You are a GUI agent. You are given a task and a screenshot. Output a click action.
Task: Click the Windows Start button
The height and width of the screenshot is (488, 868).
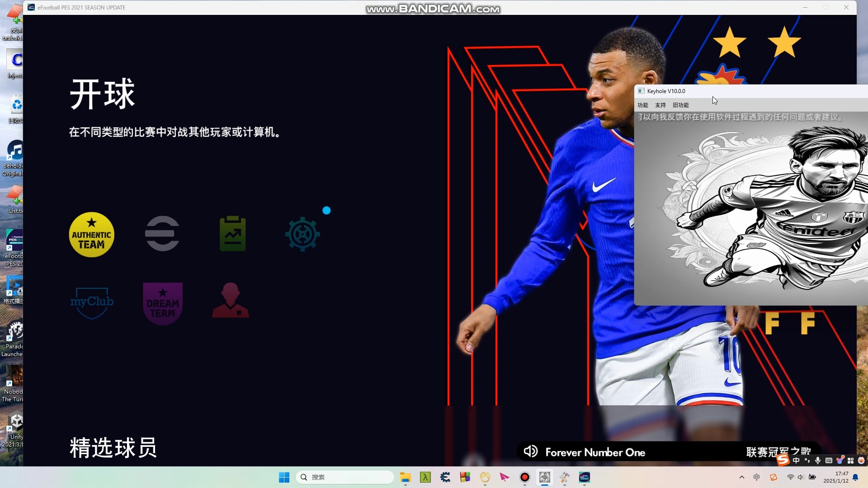click(x=283, y=477)
